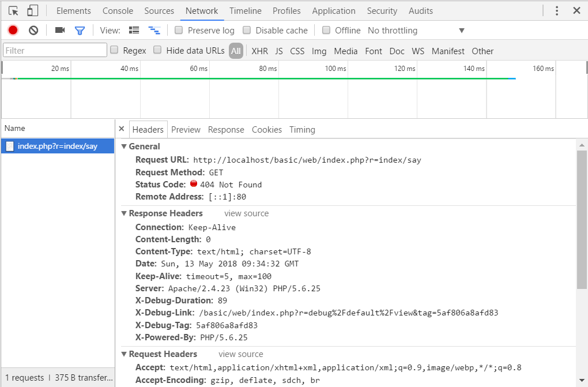Open the DevTools three-dot menu
Screen dimensions: 588x387
tap(557, 10)
